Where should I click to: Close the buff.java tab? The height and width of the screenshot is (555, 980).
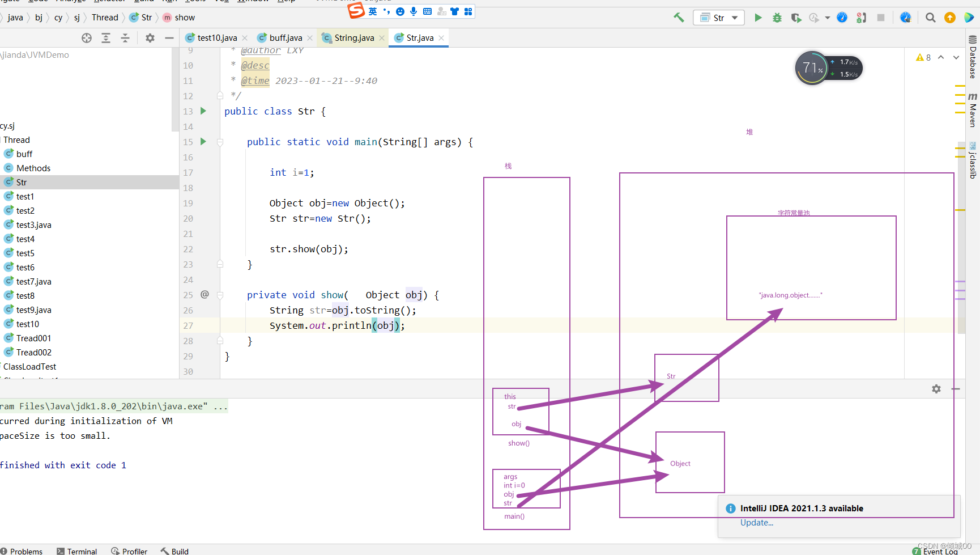click(x=310, y=38)
